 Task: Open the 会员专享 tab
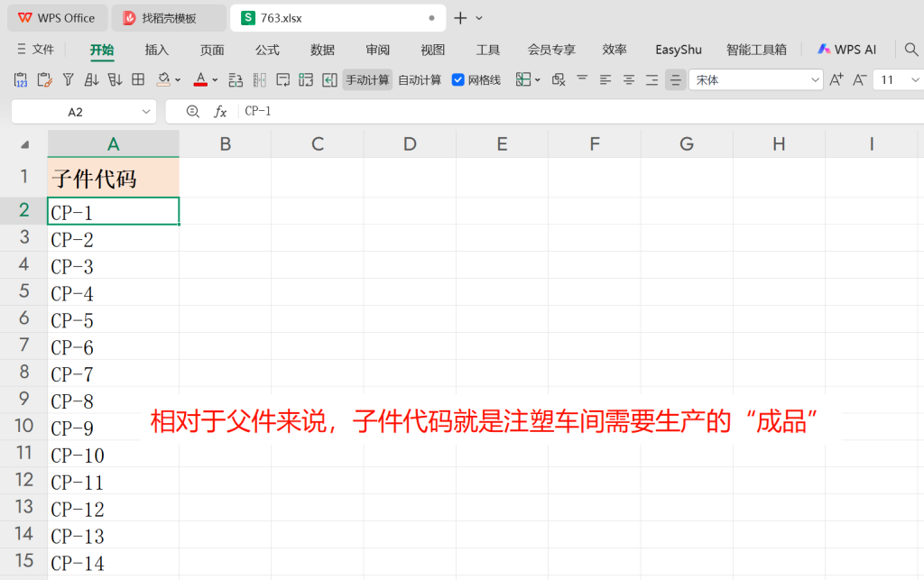coord(551,50)
